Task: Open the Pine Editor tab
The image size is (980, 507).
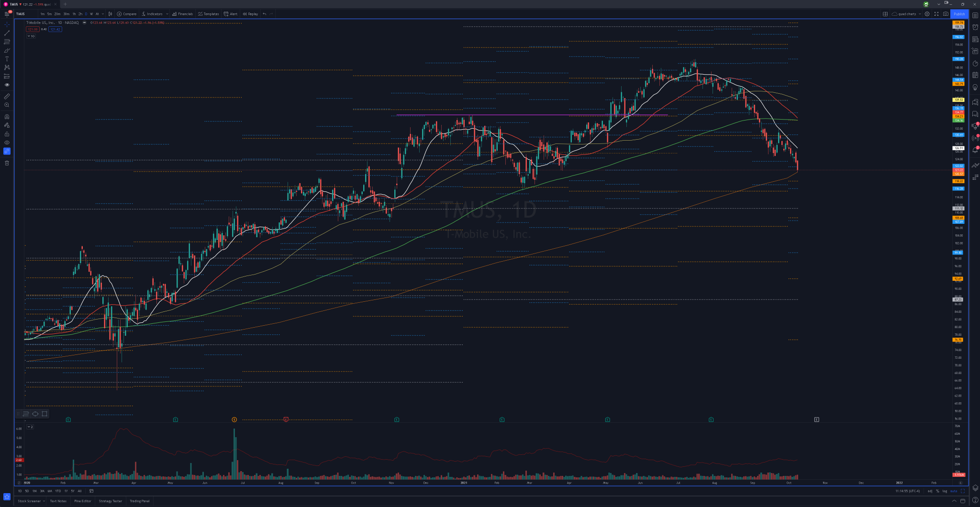Action: [83, 501]
